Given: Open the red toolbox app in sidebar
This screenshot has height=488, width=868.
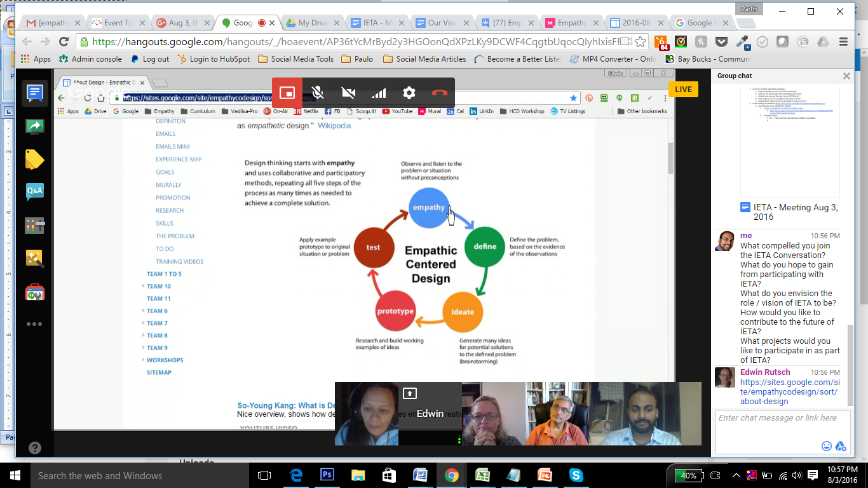Looking at the screenshot, I should click(x=34, y=292).
